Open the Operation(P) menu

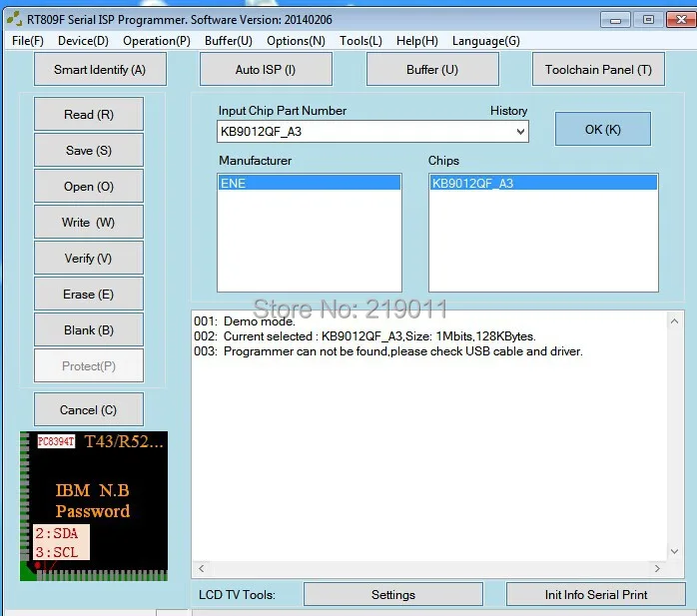click(157, 41)
